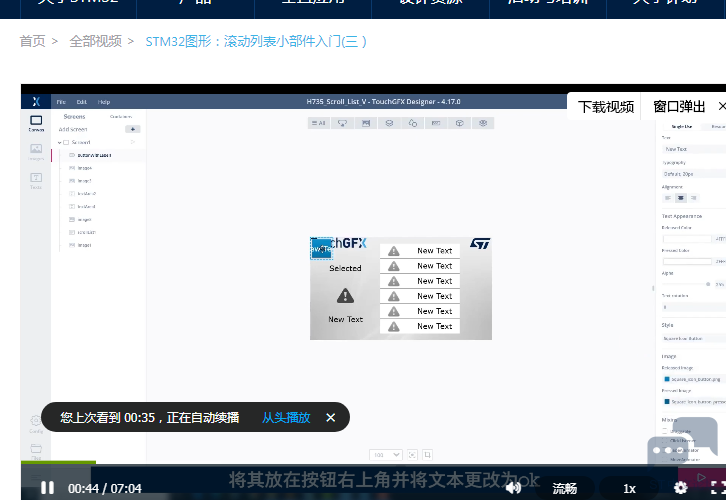Open the Containers widget category

click(x=389, y=123)
